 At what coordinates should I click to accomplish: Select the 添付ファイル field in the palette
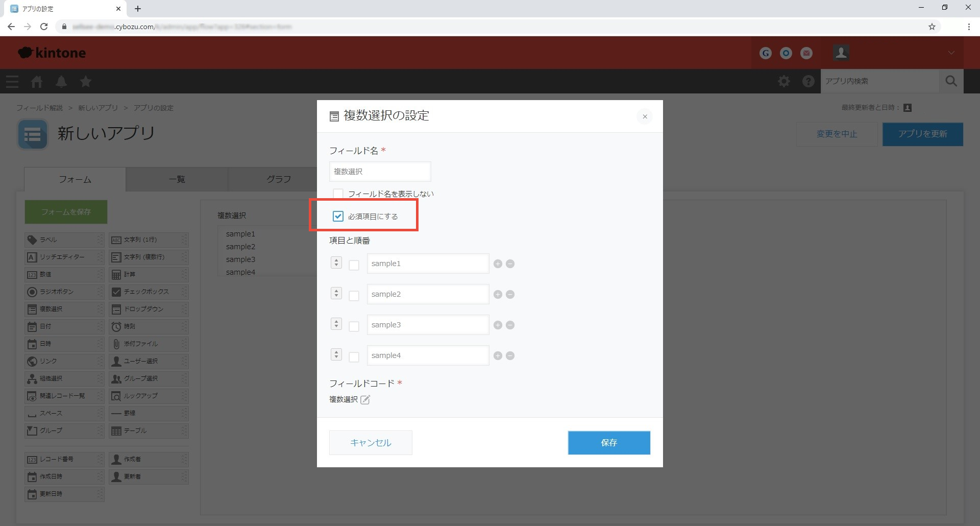149,344
